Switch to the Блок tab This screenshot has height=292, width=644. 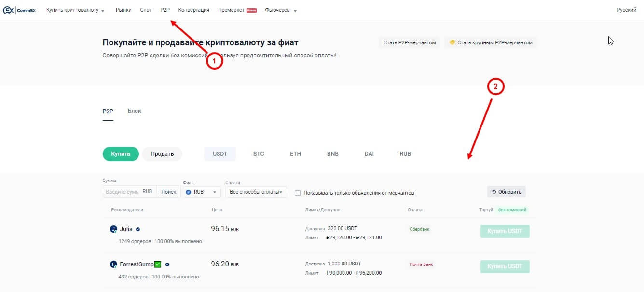(x=134, y=111)
